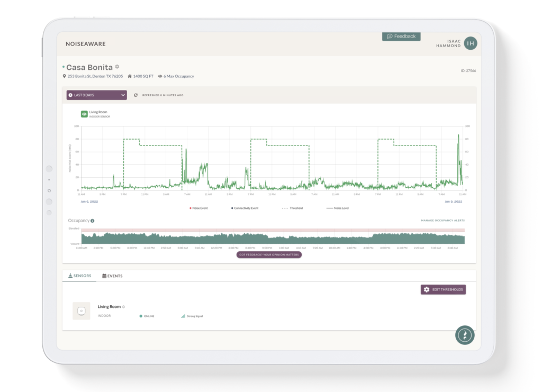
Task: Toggle Connectivity Event legend item
Action: (245, 208)
